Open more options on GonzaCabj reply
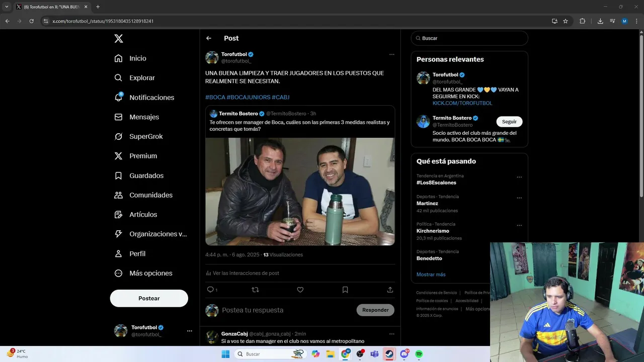Screen dimensions: 644x362 coord(391,334)
